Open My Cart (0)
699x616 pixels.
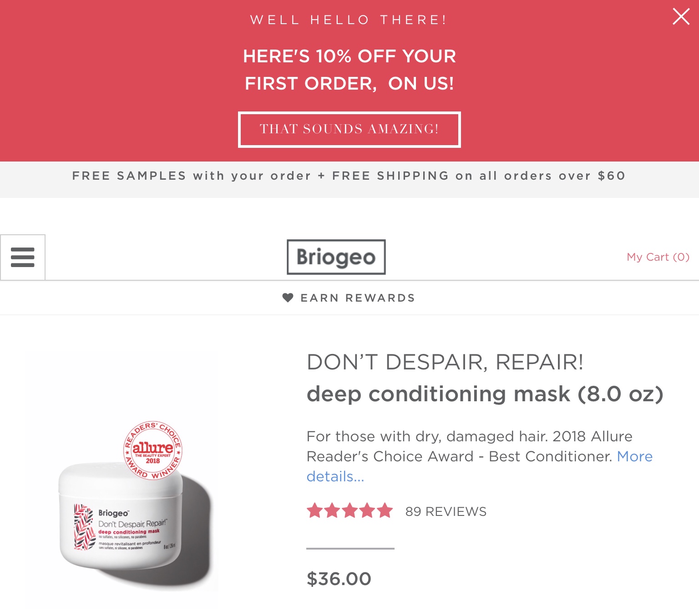(x=658, y=257)
